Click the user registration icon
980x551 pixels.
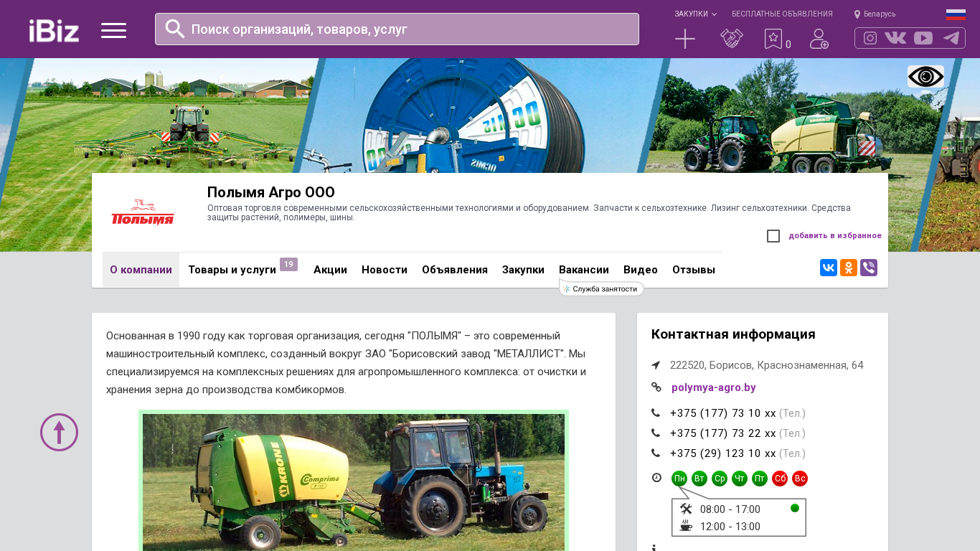tap(819, 39)
